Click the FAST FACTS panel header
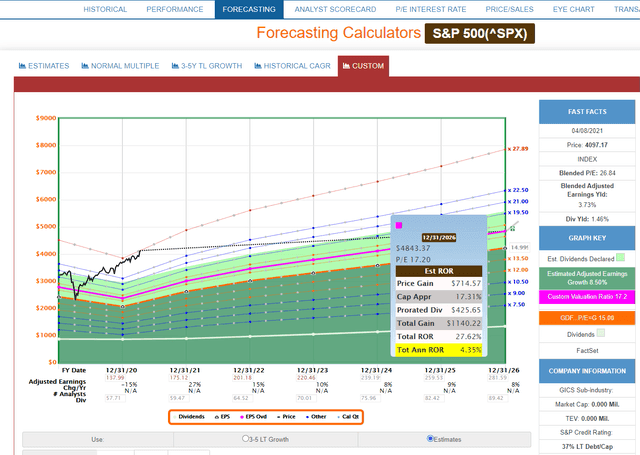The height and width of the screenshot is (455, 640). tap(587, 112)
